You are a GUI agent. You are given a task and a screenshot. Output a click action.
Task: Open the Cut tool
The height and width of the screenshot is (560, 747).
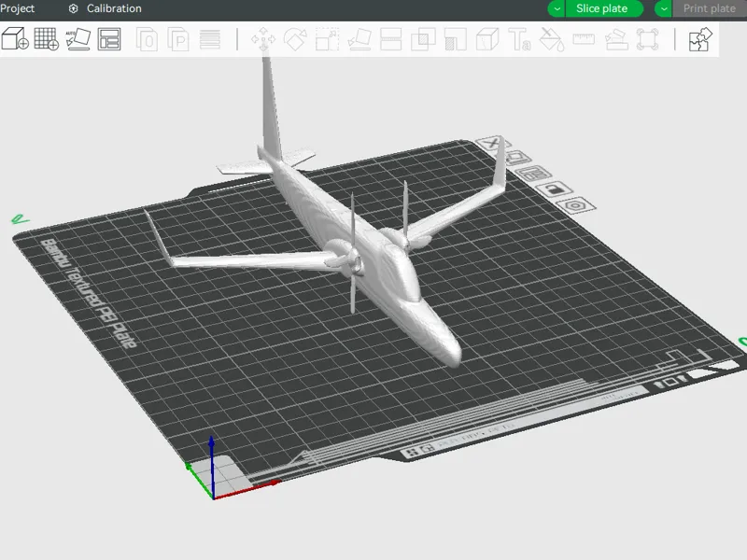coord(391,39)
